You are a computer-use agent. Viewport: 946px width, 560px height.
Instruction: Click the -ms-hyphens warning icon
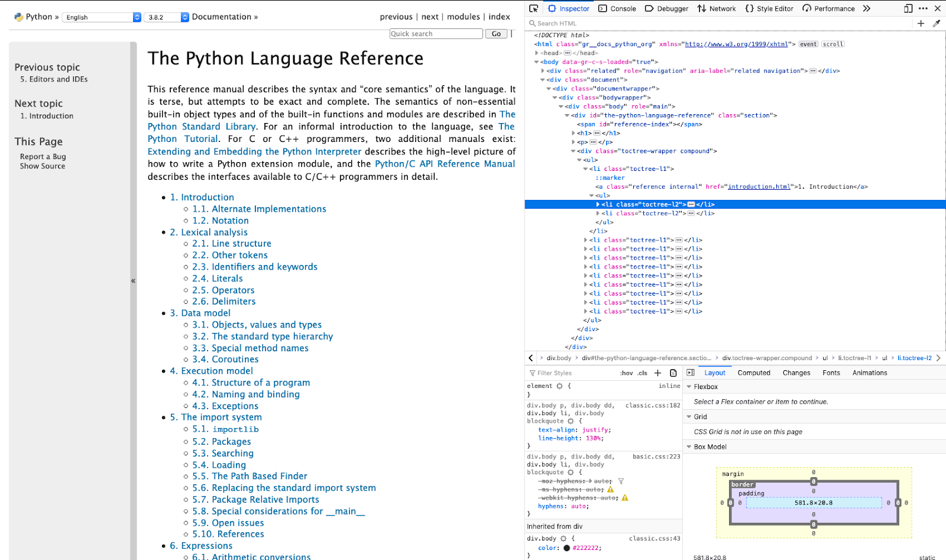610,490
